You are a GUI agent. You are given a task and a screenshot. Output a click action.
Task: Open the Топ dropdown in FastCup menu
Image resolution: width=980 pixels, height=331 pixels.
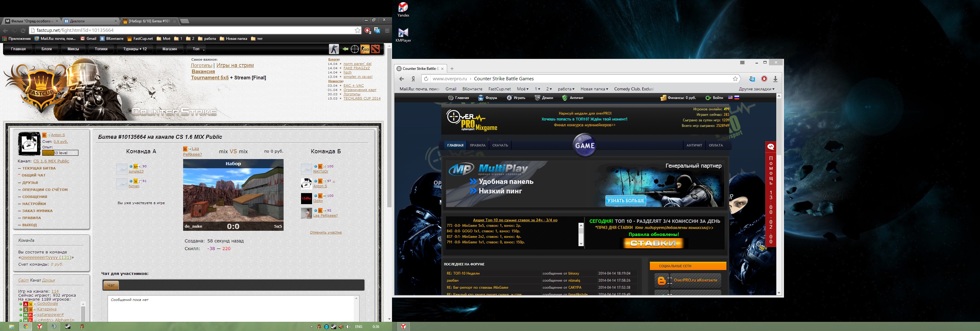197,49
